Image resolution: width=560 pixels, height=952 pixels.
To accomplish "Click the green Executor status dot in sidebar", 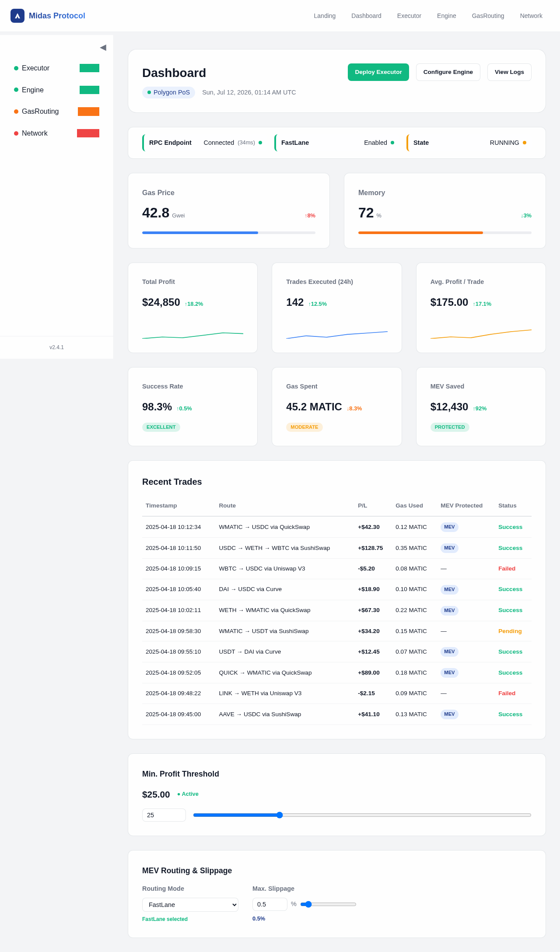I will [16, 68].
